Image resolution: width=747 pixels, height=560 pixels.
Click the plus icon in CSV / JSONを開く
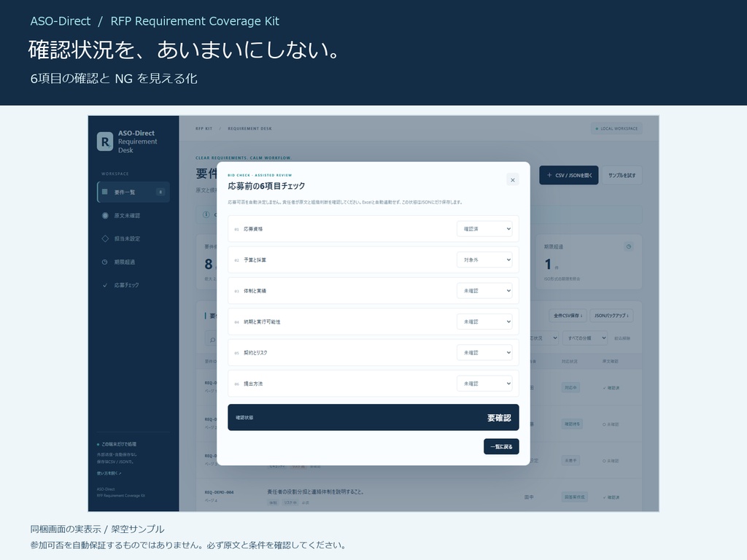point(549,175)
